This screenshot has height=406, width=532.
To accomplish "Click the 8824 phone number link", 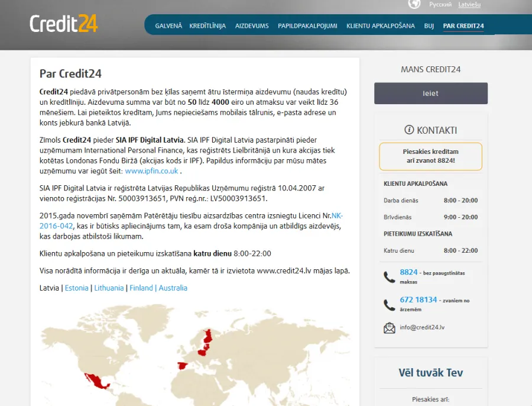I will point(408,272).
